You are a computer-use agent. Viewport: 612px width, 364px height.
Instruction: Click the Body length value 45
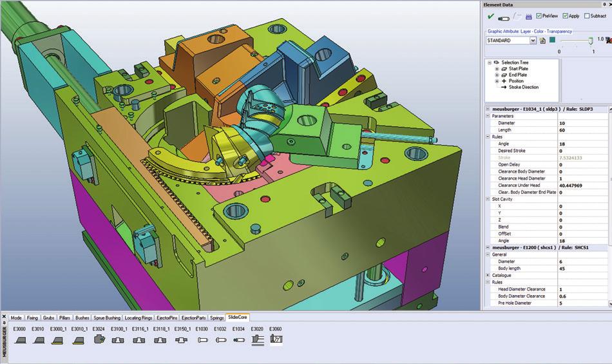click(x=583, y=269)
